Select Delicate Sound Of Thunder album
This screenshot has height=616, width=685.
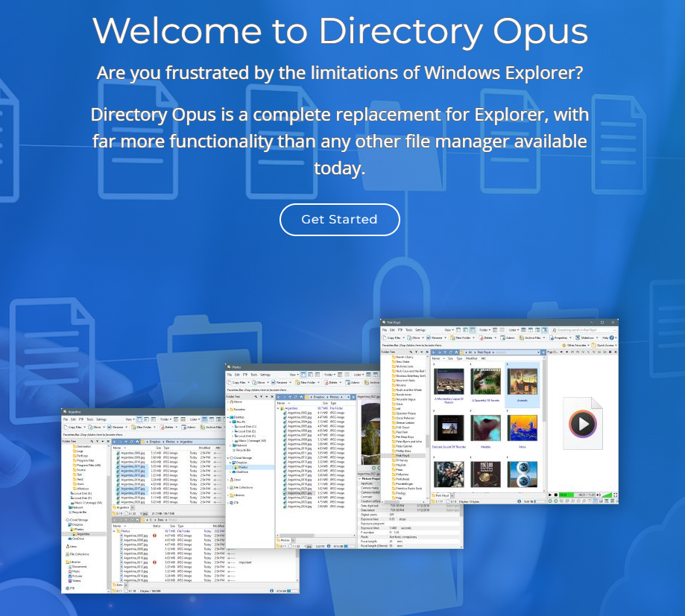449,431
